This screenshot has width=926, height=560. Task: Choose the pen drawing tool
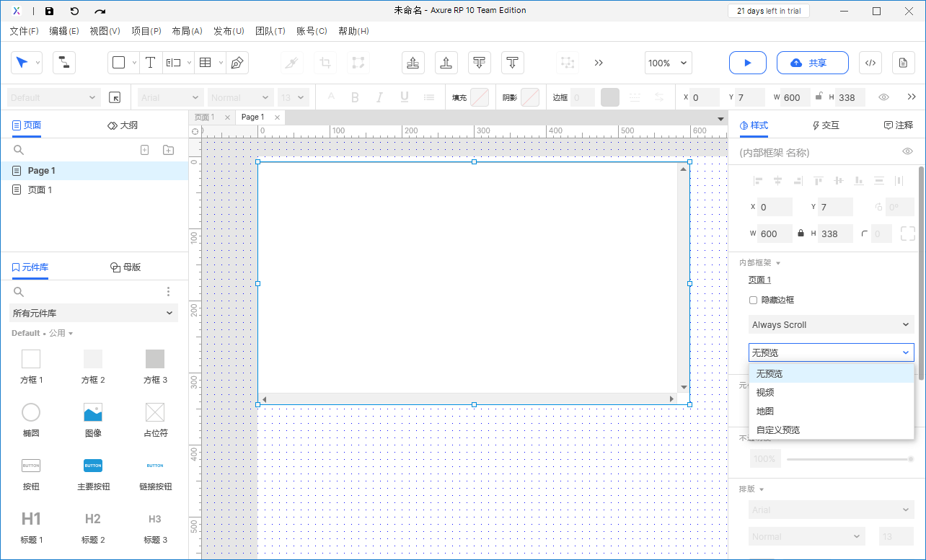237,63
